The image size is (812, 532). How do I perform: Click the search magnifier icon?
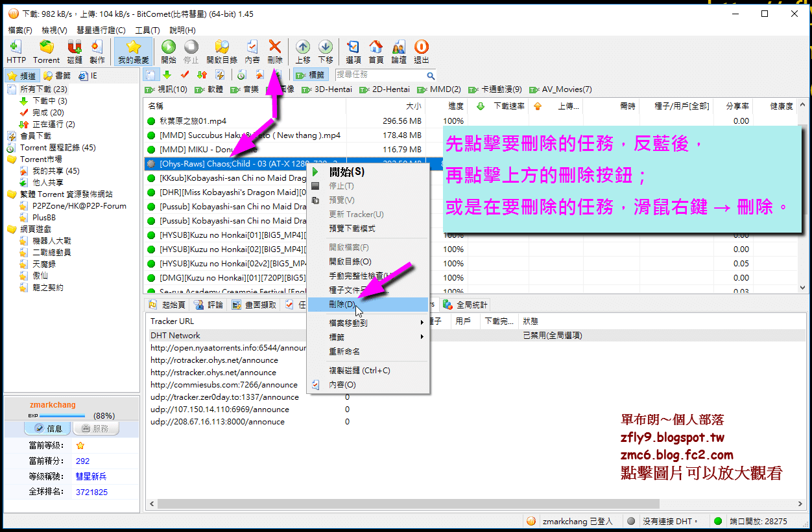pyautogui.click(x=431, y=75)
